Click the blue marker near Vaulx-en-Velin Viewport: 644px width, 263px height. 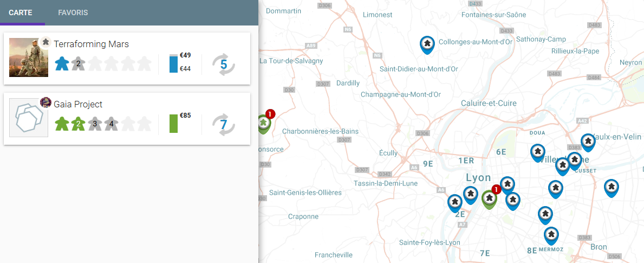588,142
